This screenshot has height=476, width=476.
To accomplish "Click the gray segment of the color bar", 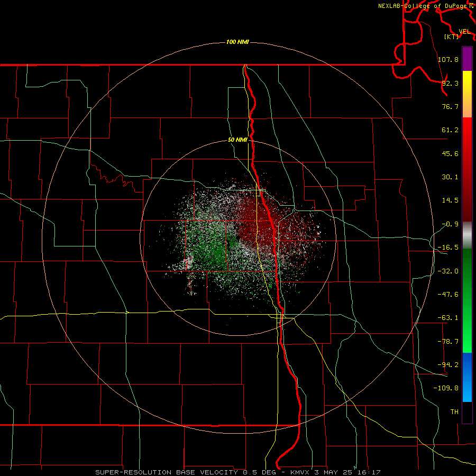I will 467,235.
